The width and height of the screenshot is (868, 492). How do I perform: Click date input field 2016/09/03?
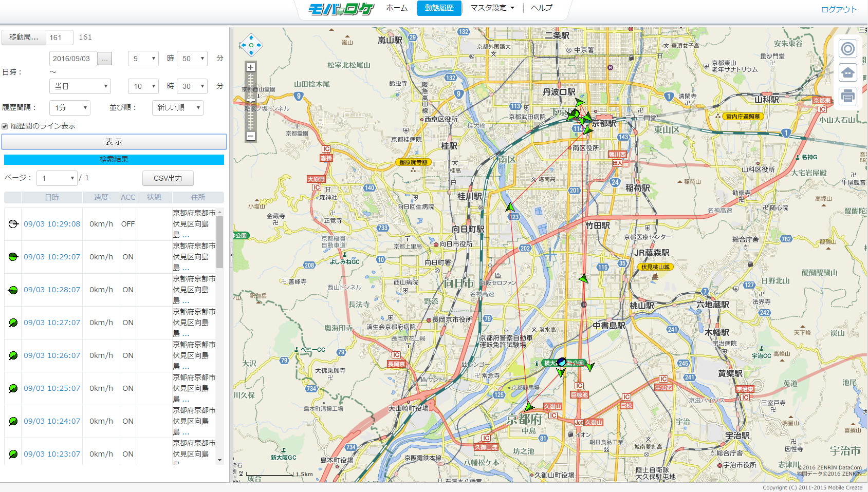[x=73, y=59]
